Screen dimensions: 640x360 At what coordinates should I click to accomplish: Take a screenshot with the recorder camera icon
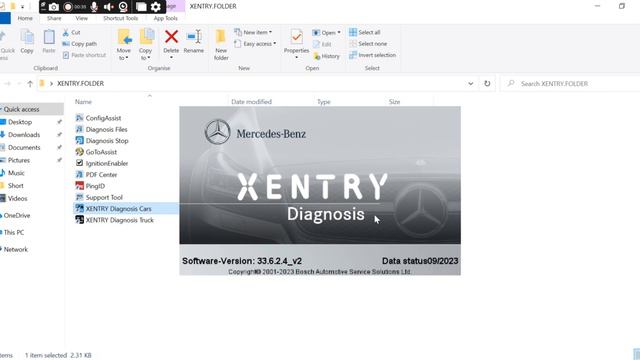pyautogui.click(x=54, y=7)
